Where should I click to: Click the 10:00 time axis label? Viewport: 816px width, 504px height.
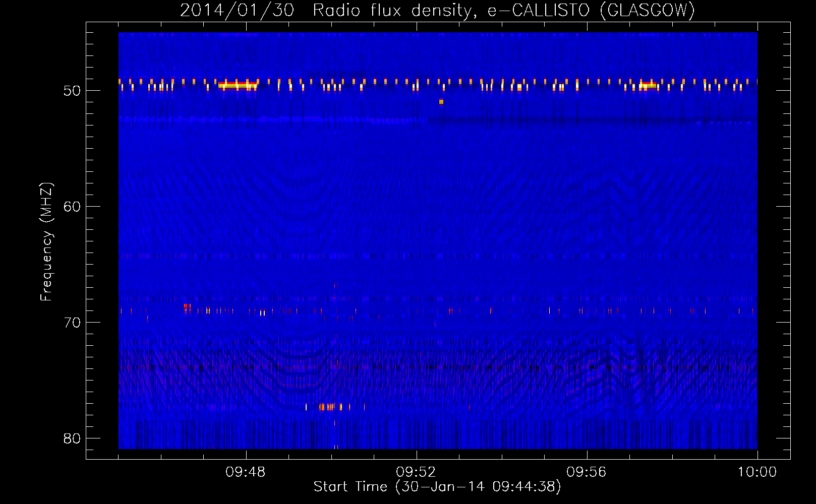[x=757, y=472]
